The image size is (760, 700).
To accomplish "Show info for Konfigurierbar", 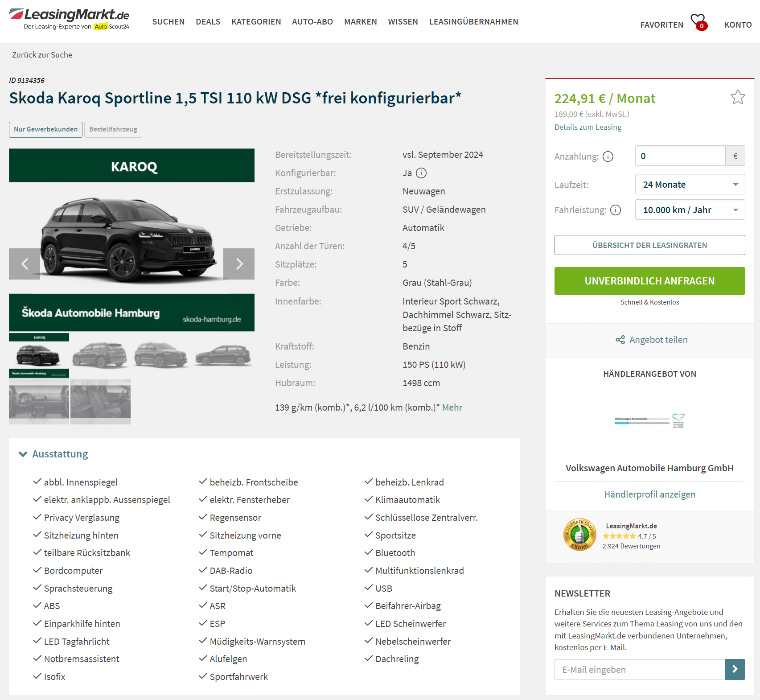I will [x=421, y=173].
